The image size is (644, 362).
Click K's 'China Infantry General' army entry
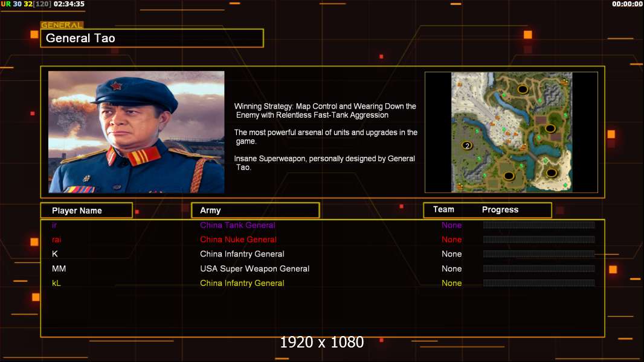pos(242,254)
